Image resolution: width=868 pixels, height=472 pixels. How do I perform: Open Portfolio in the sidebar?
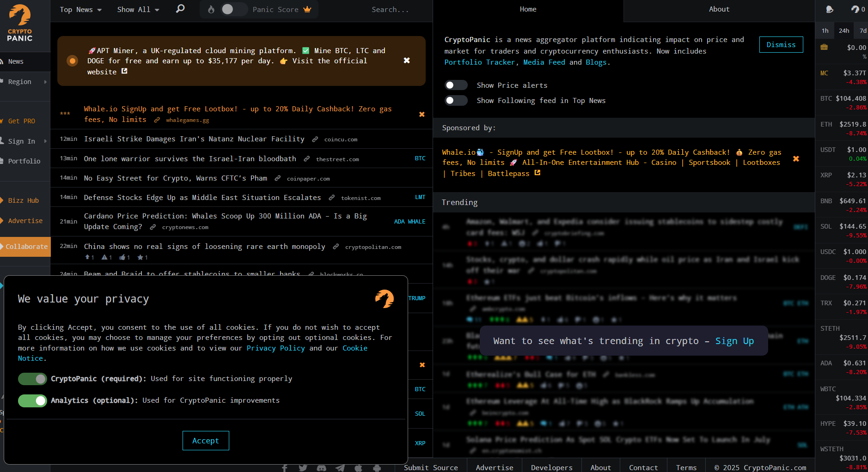[x=25, y=161]
